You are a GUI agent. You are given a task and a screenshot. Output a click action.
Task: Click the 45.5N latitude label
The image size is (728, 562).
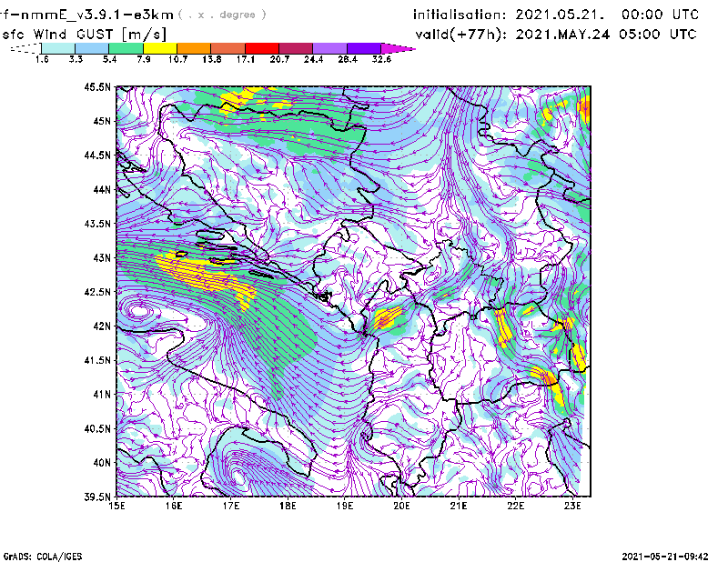tap(97, 87)
